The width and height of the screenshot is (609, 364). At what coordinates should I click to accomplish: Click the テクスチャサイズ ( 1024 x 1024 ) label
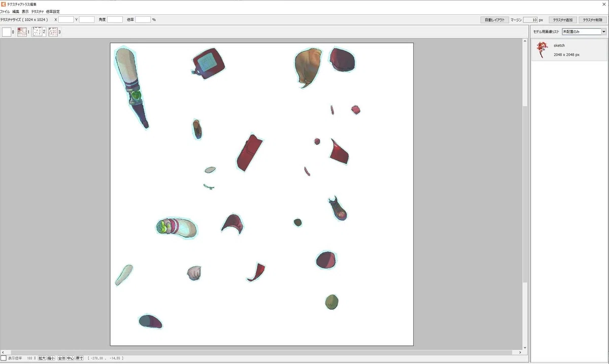(x=24, y=20)
